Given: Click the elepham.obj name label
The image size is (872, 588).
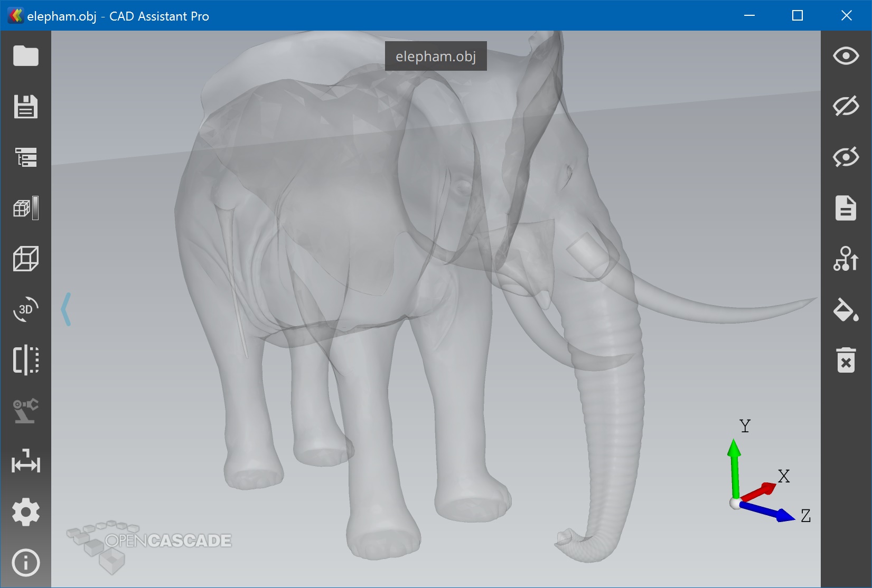Looking at the screenshot, I should pyautogui.click(x=436, y=56).
